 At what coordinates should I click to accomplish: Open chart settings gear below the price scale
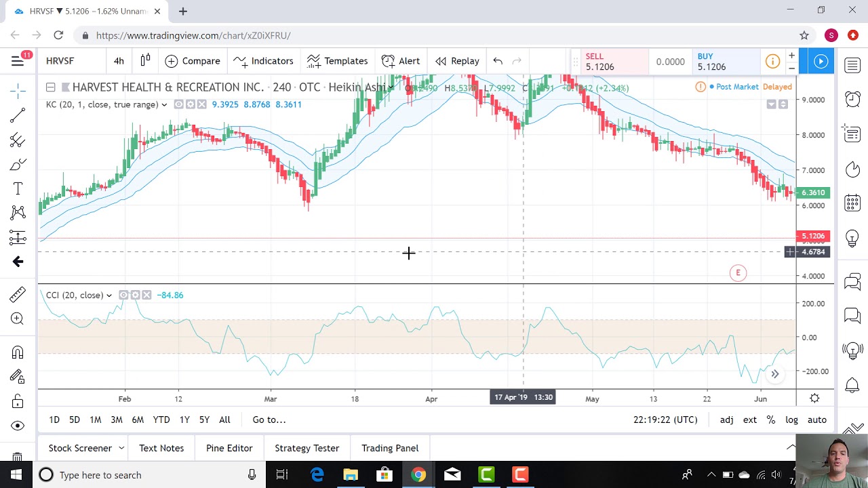[x=814, y=399]
